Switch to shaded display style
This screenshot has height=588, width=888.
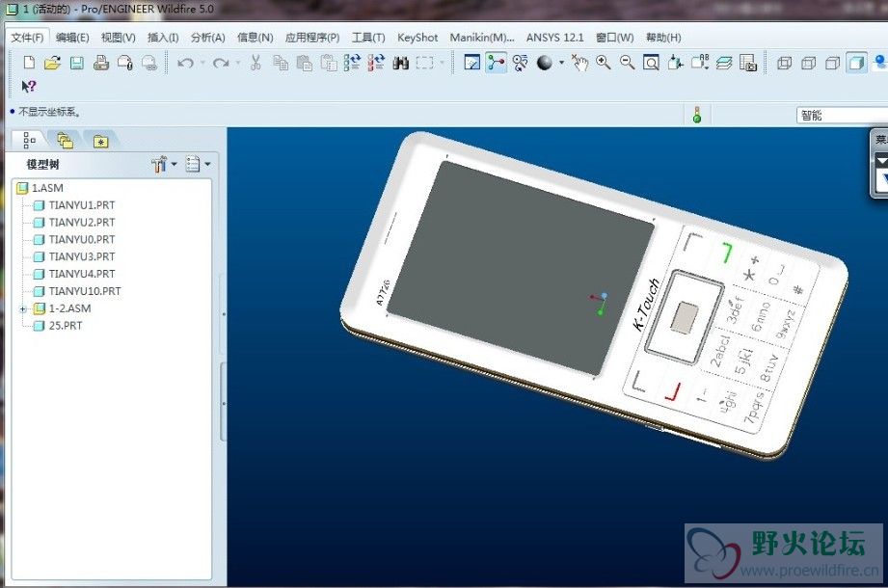tap(856, 63)
